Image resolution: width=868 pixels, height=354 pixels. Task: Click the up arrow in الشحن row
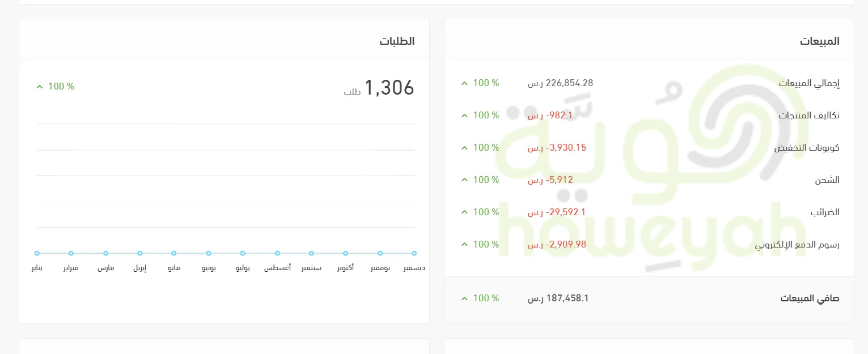click(464, 180)
